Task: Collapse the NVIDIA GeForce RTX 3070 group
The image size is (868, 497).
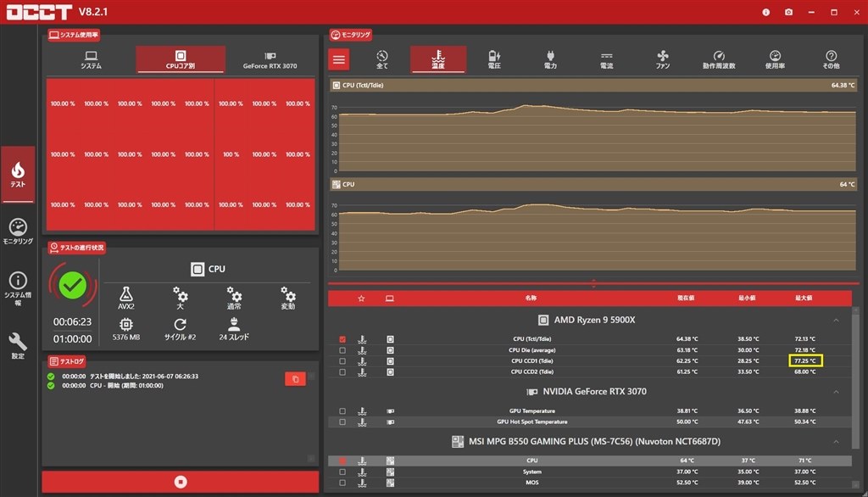Action: (x=836, y=392)
